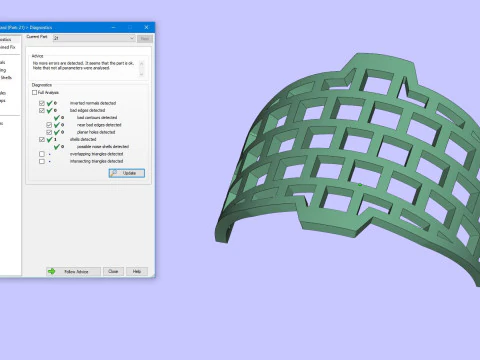Toggle shells detected checkbox
The image size is (480, 360).
pos(42,139)
